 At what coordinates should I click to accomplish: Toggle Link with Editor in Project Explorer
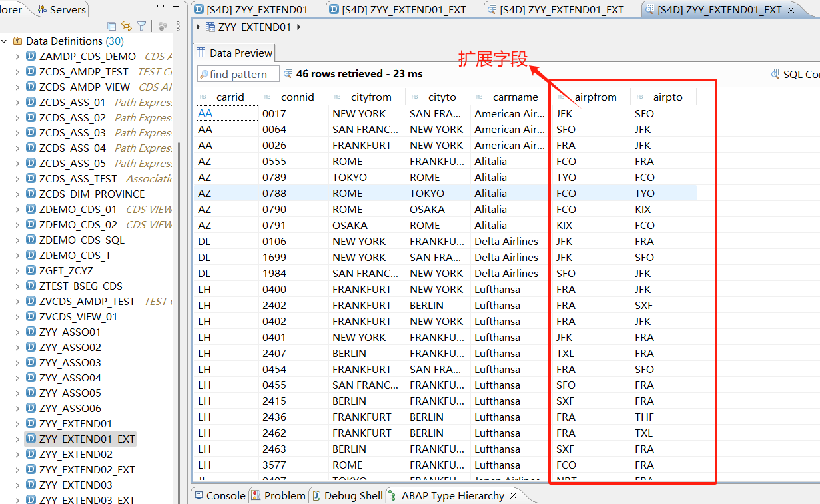point(127,25)
